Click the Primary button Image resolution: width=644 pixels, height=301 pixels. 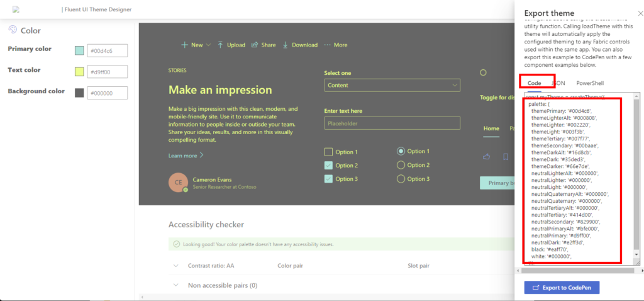pyautogui.click(x=497, y=183)
